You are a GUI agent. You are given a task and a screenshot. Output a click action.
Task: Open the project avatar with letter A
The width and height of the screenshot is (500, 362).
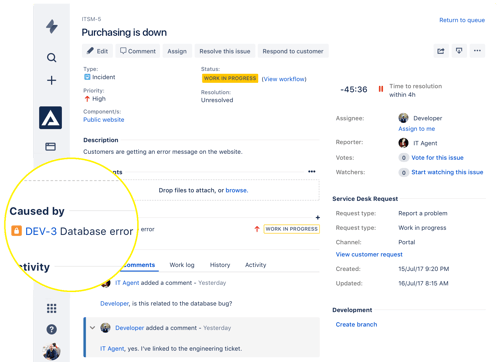(50, 118)
